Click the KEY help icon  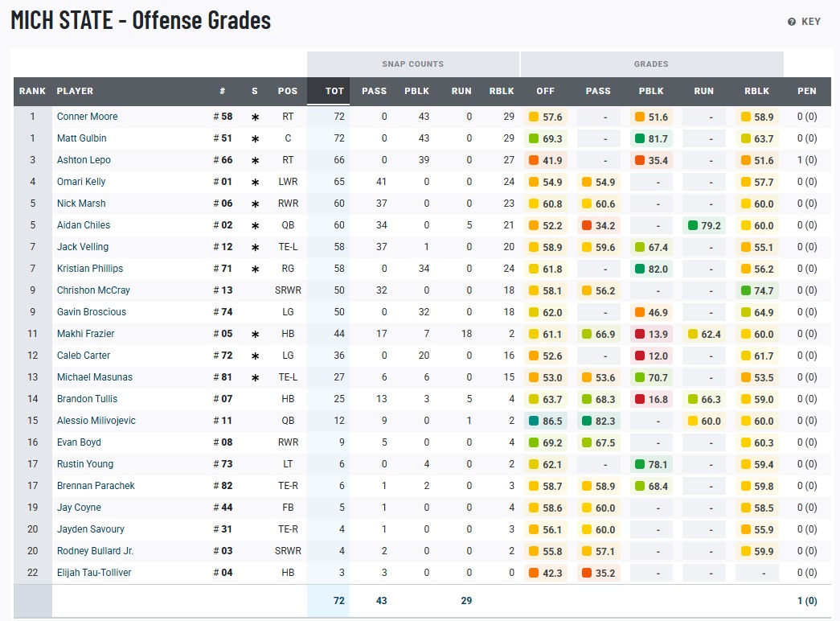pyautogui.click(x=792, y=22)
